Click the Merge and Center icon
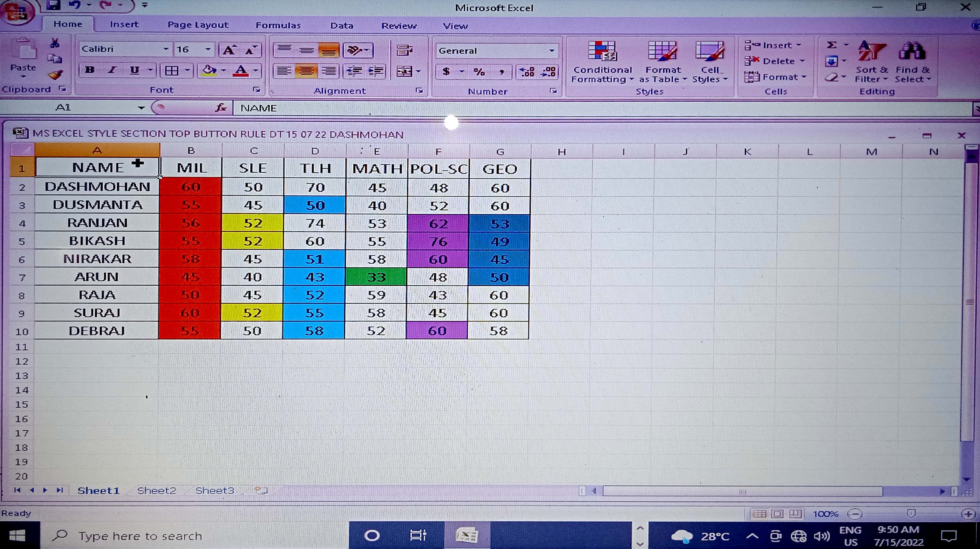The height and width of the screenshot is (549, 980). 404,72
